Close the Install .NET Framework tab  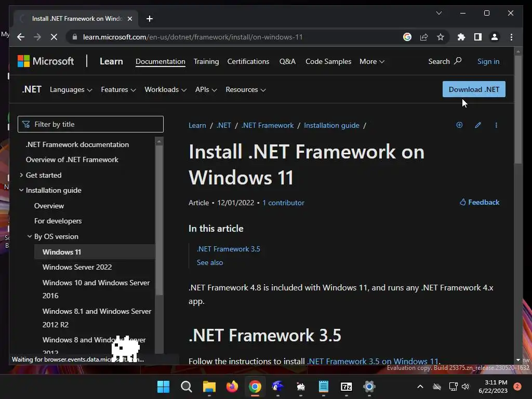129,19
